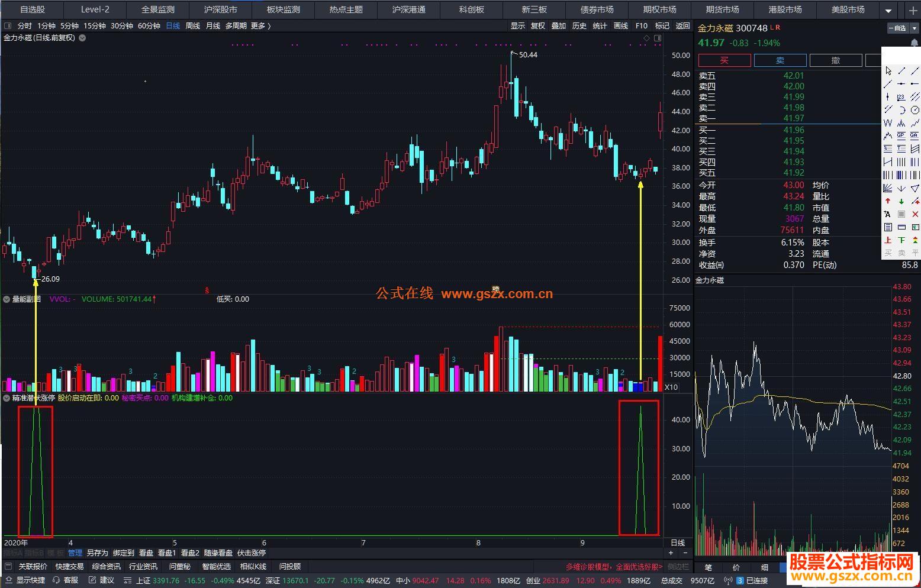This screenshot has height=588, width=921.
Task: Click 多维诊股模型 promo link
Action: coord(614,567)
